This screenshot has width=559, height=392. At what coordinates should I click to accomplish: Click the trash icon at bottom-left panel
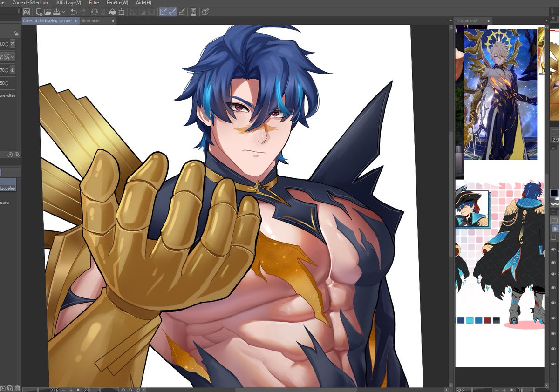coord(17,388)
